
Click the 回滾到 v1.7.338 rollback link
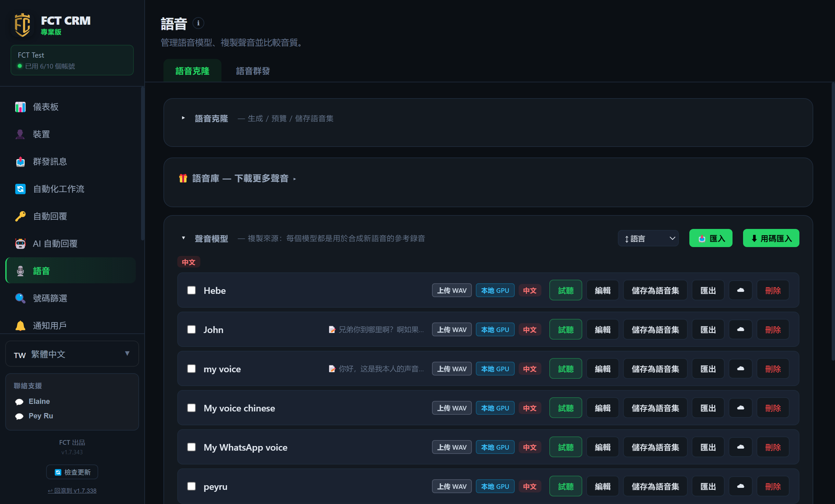tap(72, 491)
